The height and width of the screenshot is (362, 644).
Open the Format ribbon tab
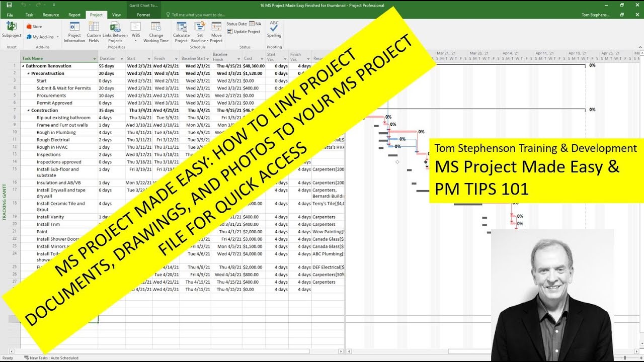[x=143, y=15]
